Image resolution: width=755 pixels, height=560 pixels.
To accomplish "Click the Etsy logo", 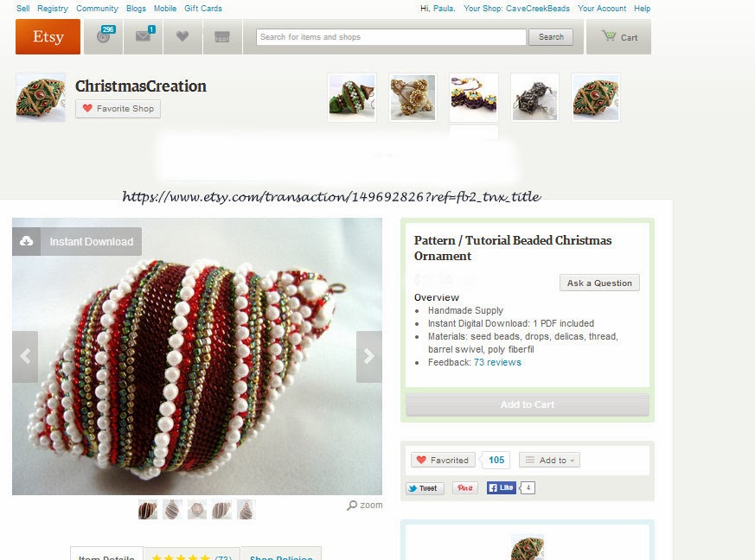I will 48,36.
